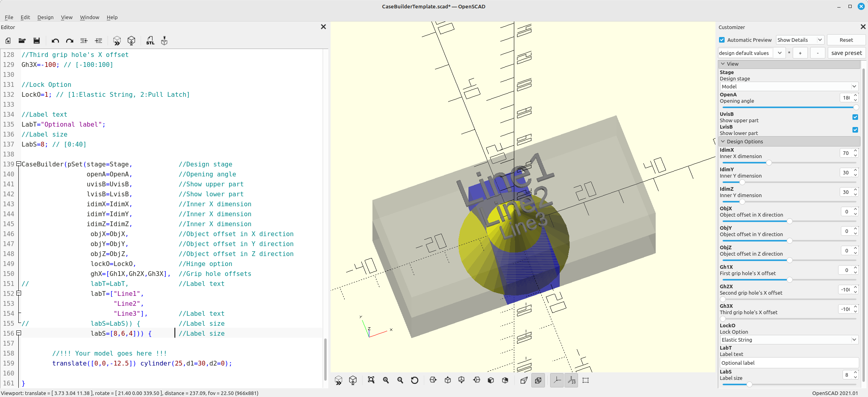
Task: Collapse the fold marker at line 139
Action: tap(18, 164)
